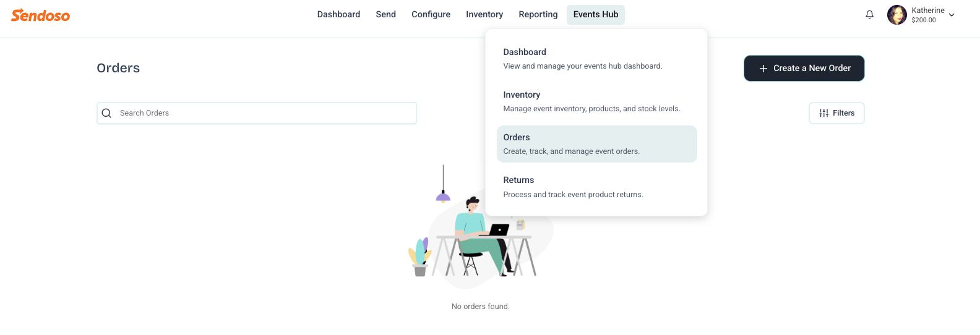Click 'Manage event inventory, products, and stock levels.' description
980x335 pixels.
click(x=591, y=109)
